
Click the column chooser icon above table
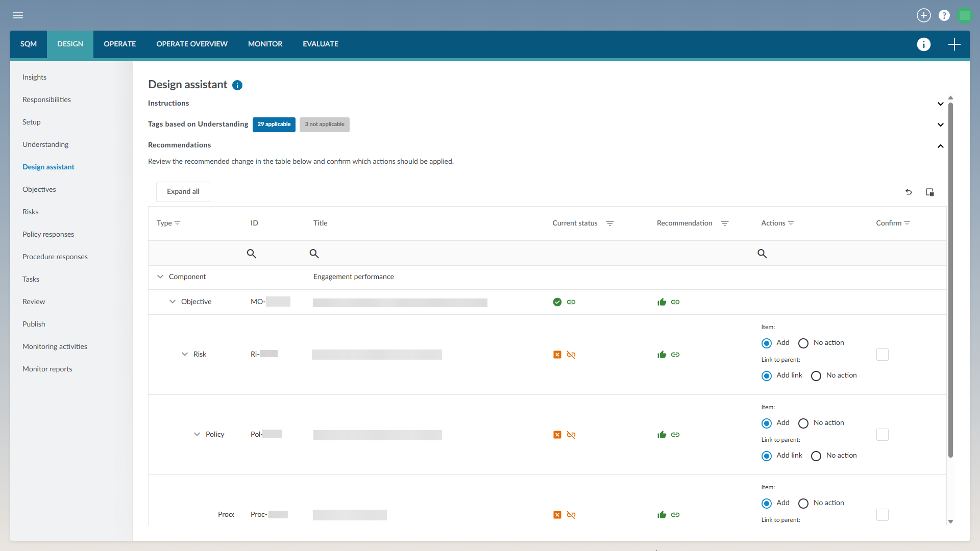[x=929, y=192]
